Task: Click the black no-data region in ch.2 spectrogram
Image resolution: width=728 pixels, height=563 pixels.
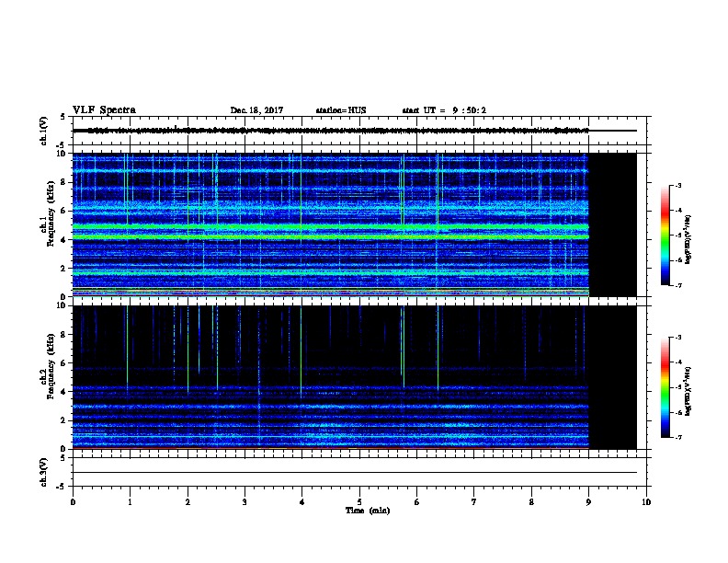Action: click(x=612, y=377)
